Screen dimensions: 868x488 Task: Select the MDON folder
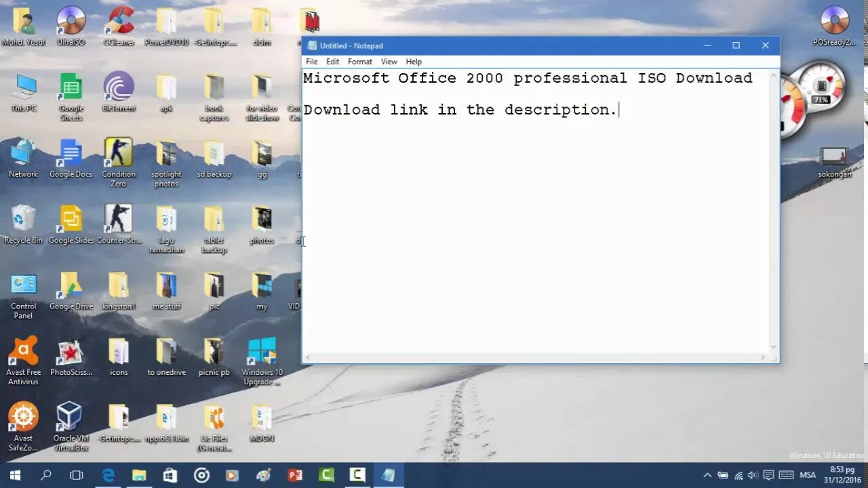point(262,424)
